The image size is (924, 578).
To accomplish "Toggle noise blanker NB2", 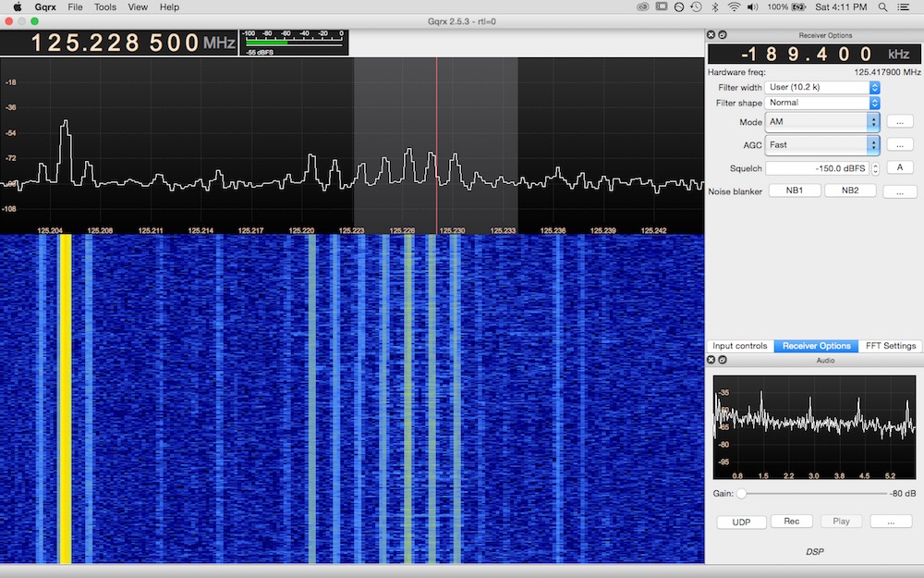I will point(850,191).
